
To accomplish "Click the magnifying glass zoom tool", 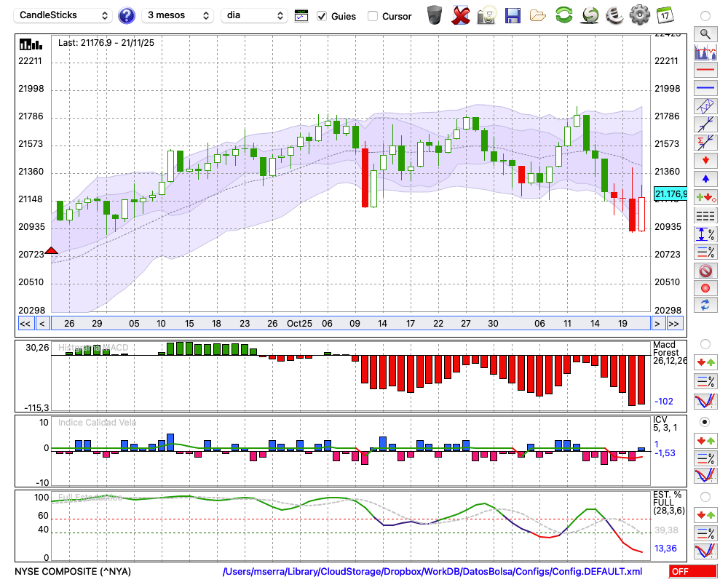I will coord(705,34).
